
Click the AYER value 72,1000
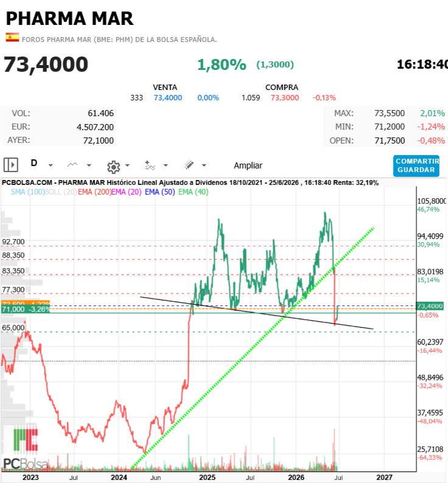99,141
